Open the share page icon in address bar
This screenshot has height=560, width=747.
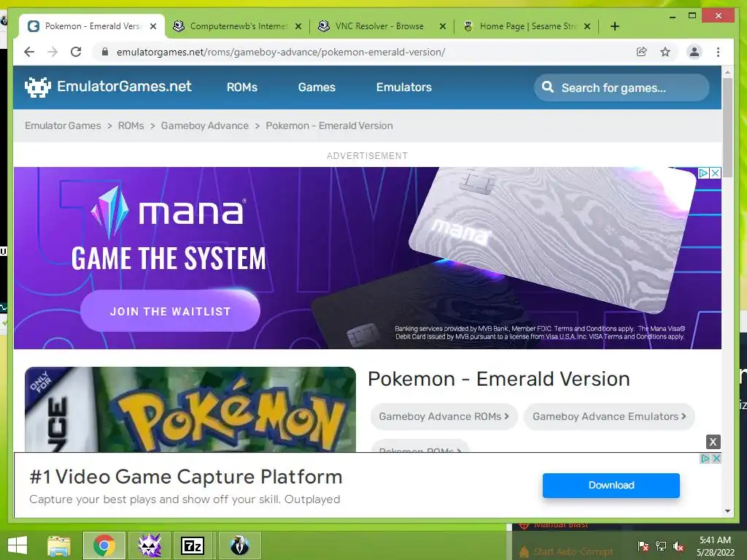pos(642,52)
